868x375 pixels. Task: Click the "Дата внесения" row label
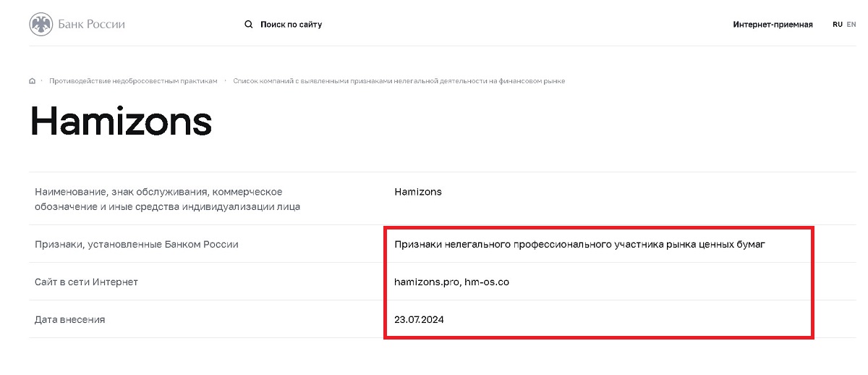pyautogui.click(x=70, y=320)
